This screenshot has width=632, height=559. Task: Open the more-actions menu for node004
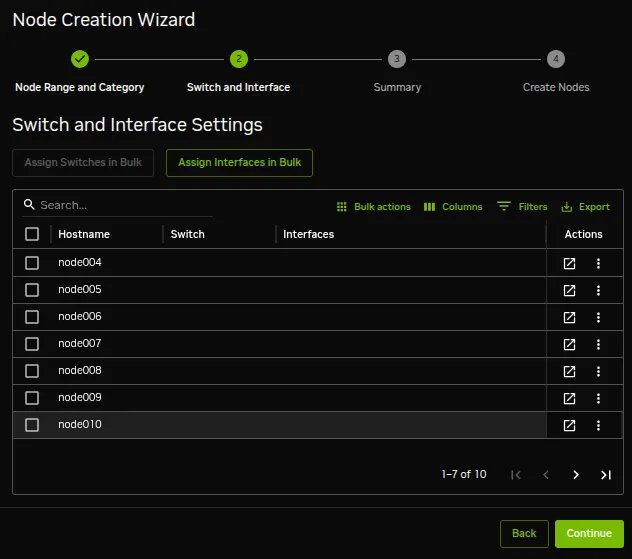[598, 264]
